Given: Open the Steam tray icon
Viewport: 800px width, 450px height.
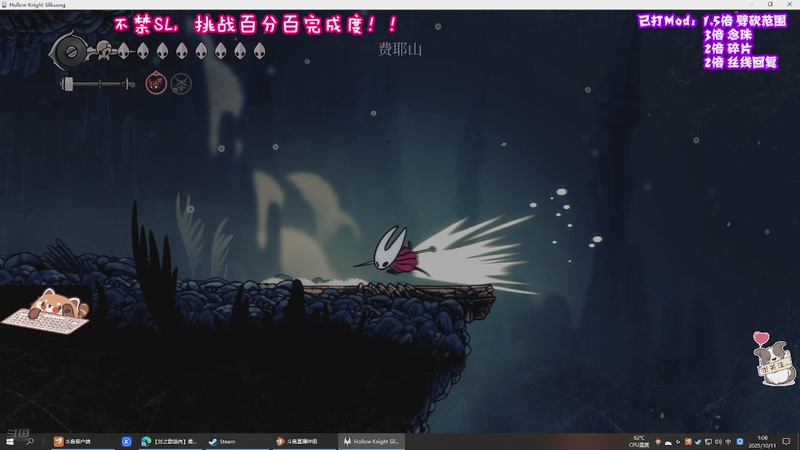Looking at the screenshot, I should pos(698,442).
